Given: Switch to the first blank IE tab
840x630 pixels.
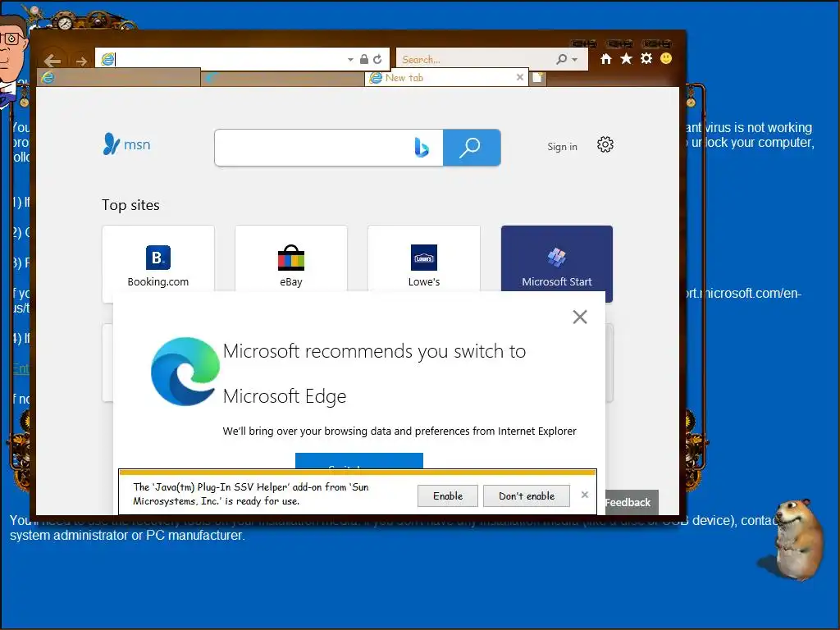Looking at the screenshot, I should (x=119, y=78).
